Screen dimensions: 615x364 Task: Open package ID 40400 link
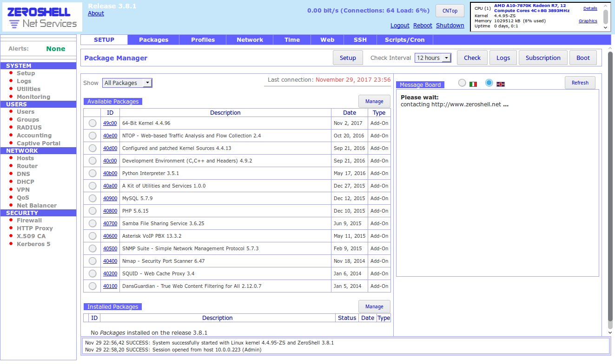point(110,261)
